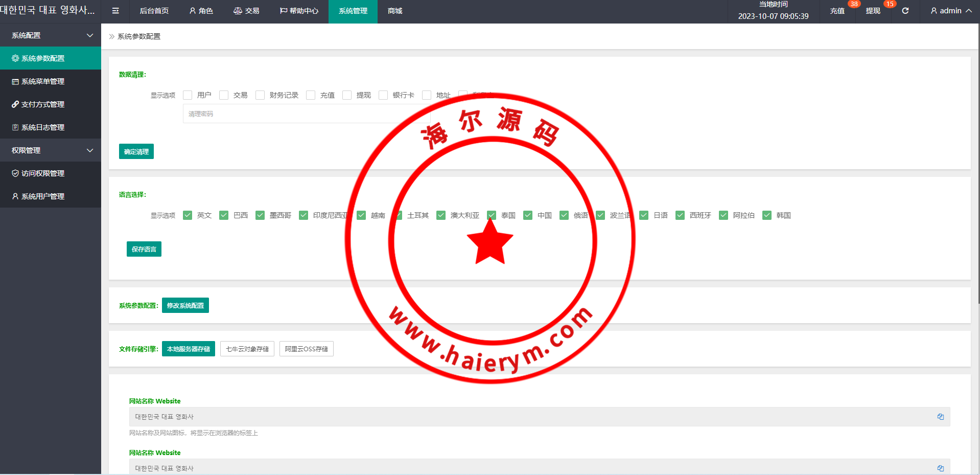Open 系统日志管理 in the sidebar

[43, 127]
